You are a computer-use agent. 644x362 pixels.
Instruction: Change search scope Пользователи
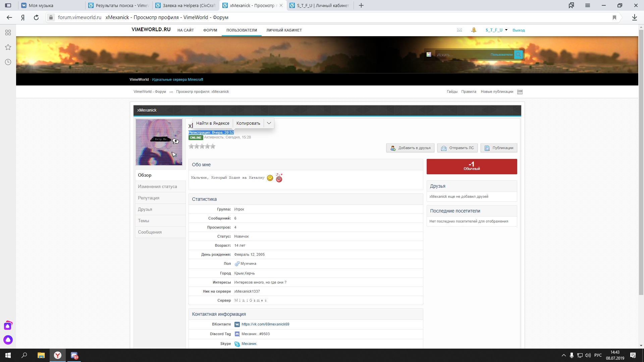click(501, 55)
